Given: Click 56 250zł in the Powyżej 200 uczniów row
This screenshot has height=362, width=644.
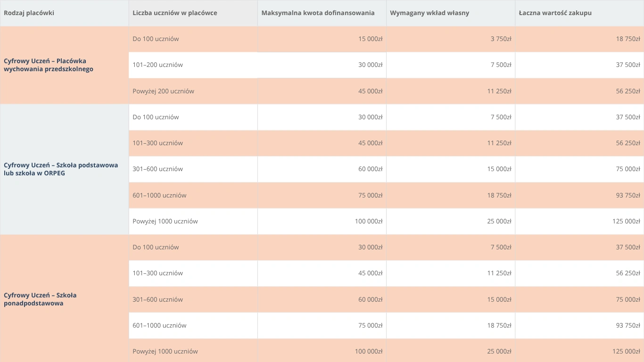Looking at the screenshot, I should [x=579, y=91].
